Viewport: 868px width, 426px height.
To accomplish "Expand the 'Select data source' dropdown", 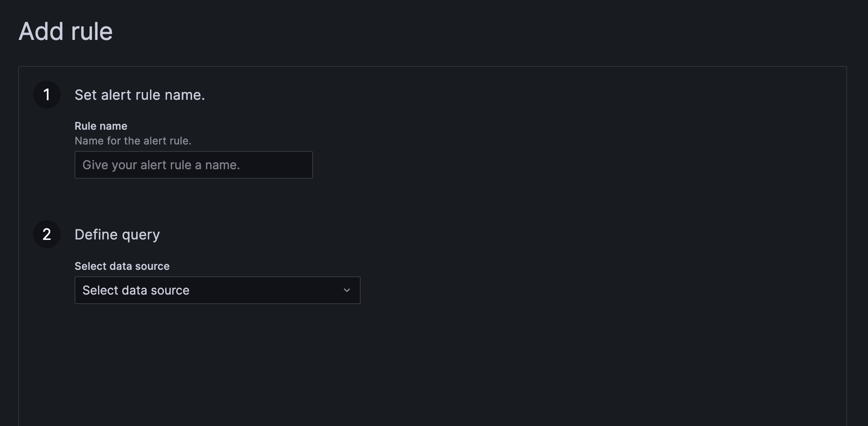I will pos(217,290).
